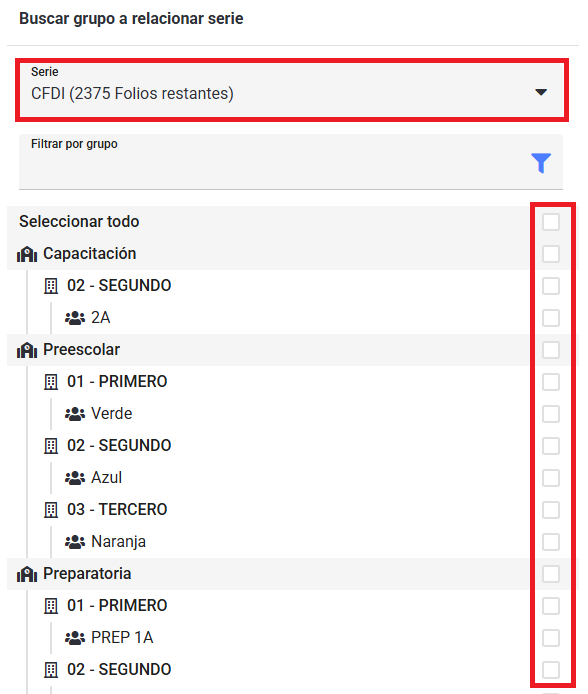Enable the checkbox for Azul group
The width and height of the screenshot is (588, 694).
(x=551, y=478)
